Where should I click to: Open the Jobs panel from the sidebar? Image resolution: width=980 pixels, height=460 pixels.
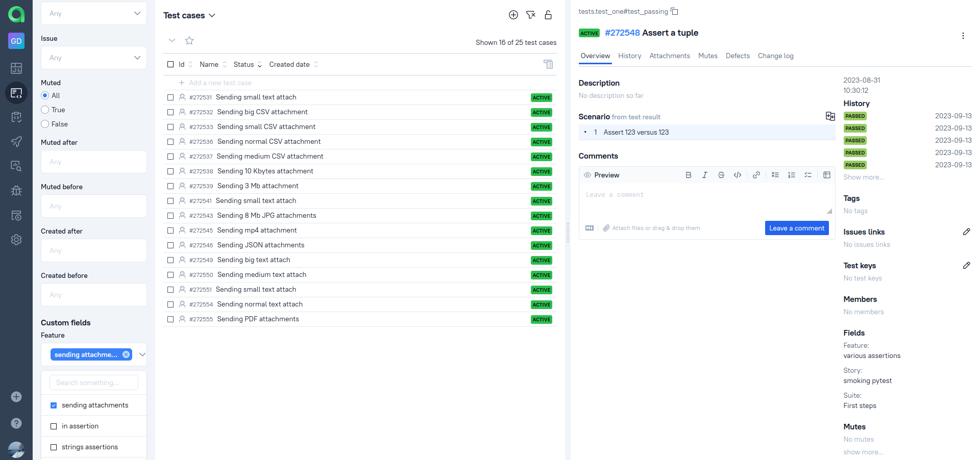[16, 215]
